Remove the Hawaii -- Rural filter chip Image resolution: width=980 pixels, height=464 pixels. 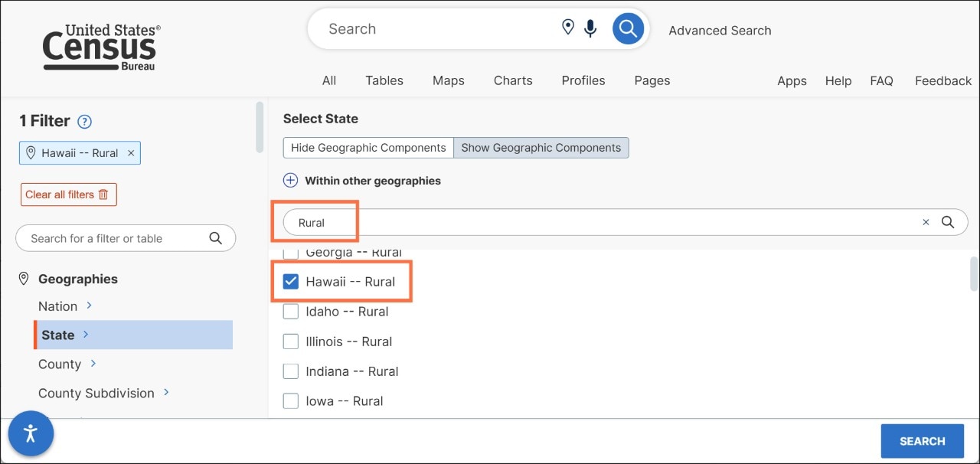pos(131,153)
